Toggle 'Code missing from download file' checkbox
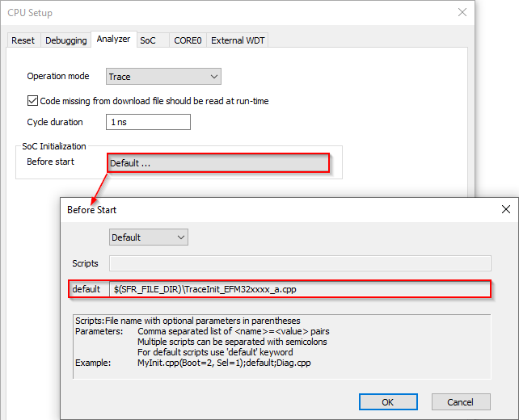The width and height of the screenshot is (519, 420). click(33, 101)
